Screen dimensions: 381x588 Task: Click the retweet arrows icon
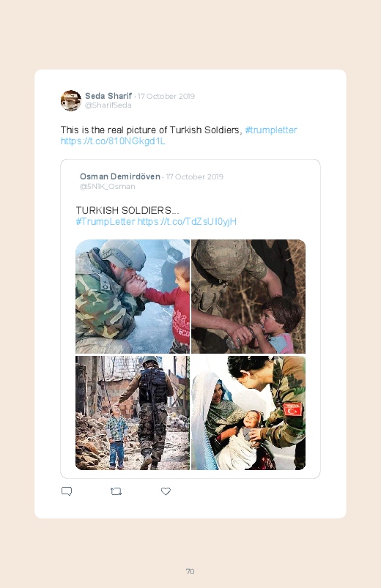116,491
